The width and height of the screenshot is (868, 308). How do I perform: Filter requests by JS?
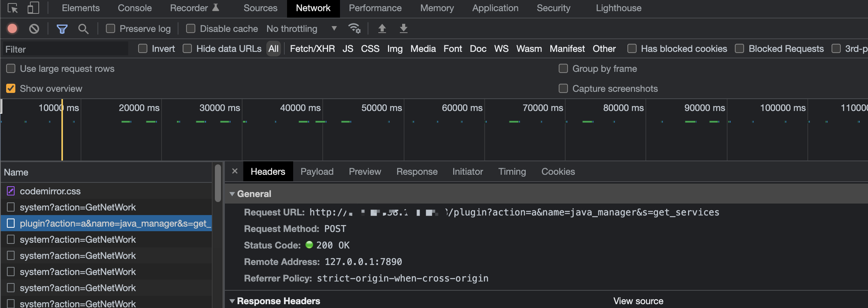[x=348, y=49]
